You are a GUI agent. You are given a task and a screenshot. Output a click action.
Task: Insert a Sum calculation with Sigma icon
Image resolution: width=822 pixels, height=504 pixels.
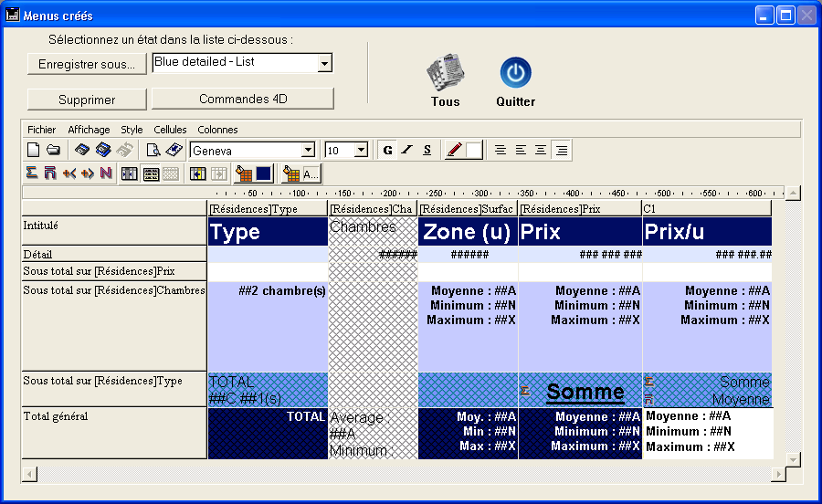(32, 173)
